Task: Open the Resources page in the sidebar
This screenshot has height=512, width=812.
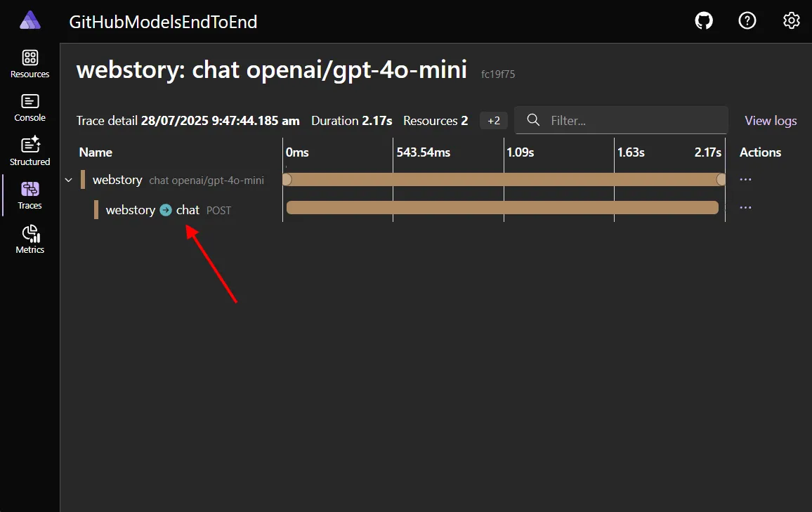Action: point(29,64)
